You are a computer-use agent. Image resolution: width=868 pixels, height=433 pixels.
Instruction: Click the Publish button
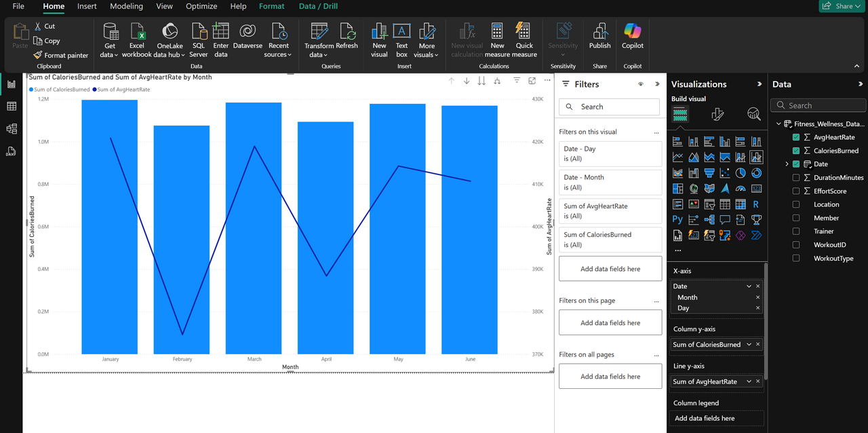pyautogui.click(x=599, y=37)
